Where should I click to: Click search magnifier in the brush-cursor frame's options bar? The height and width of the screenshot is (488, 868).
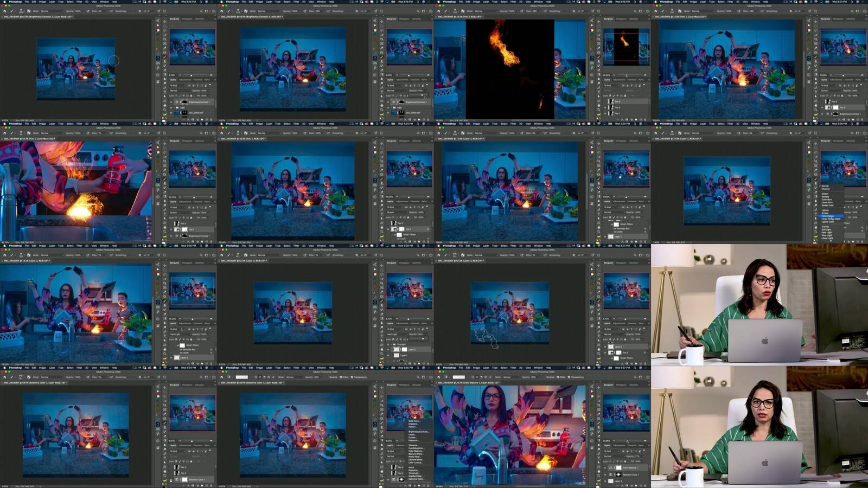click(201, 11)
